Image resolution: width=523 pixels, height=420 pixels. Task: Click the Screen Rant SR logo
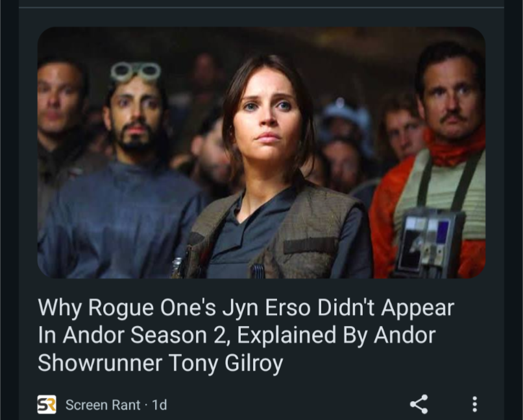(47, 404)
